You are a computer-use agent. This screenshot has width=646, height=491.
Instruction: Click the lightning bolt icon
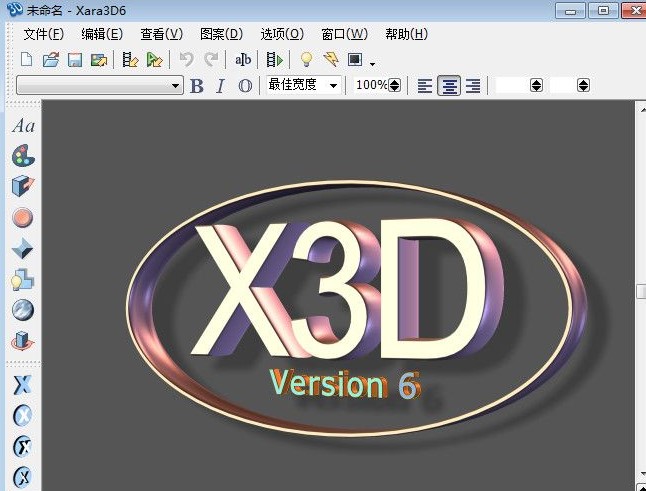331,60
